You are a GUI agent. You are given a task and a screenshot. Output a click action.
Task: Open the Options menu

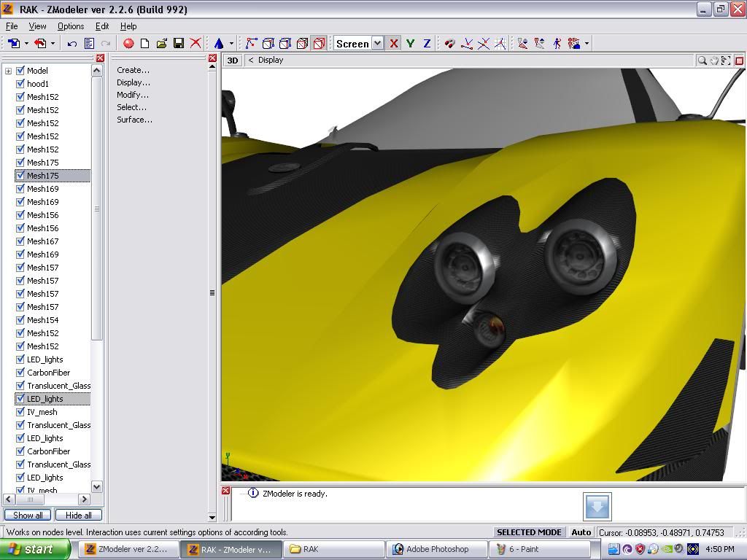point(71,26)
